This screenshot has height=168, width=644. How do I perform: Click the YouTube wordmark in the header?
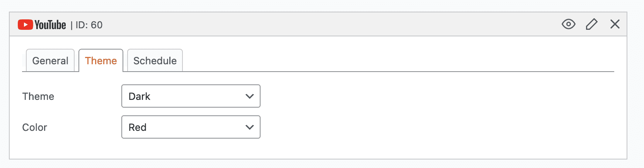click(50, 25)
